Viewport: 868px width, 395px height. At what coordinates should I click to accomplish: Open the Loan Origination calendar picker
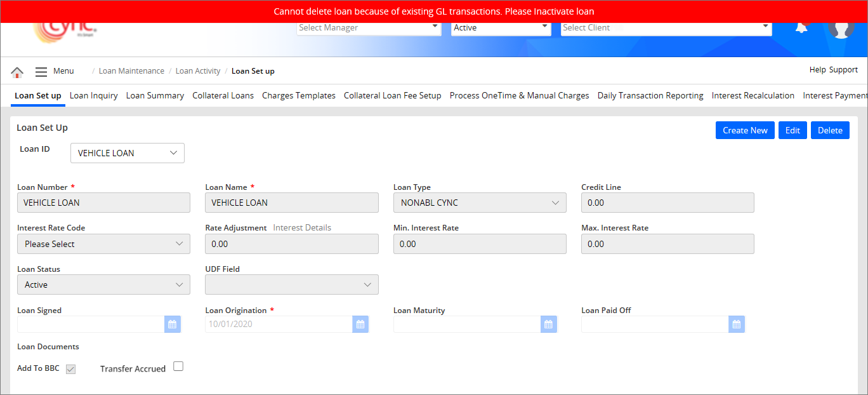click(360, 325)
